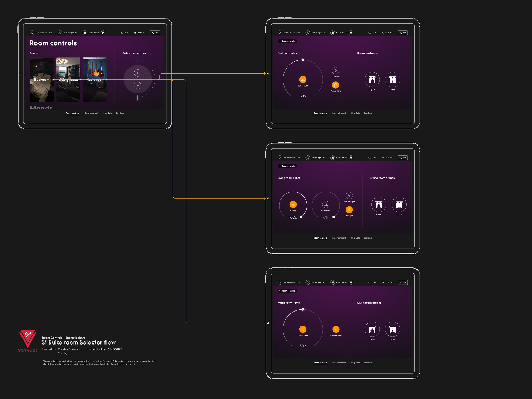Toggle the Living room Chandelier light
Image resolution: width=532 pixels, height=399 pixels.
point(326,205)
